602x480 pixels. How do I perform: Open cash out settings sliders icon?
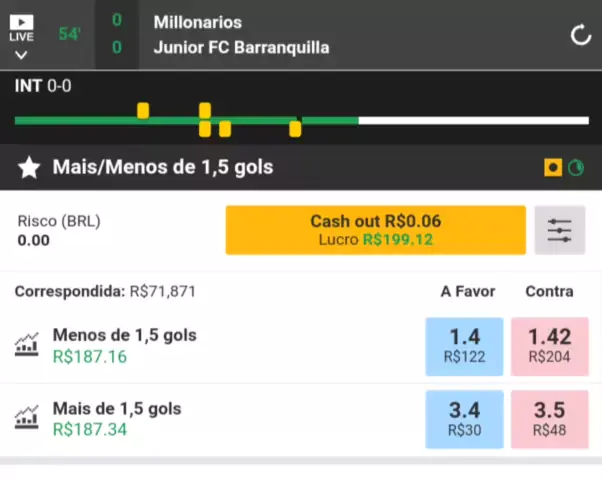(560, 230)
